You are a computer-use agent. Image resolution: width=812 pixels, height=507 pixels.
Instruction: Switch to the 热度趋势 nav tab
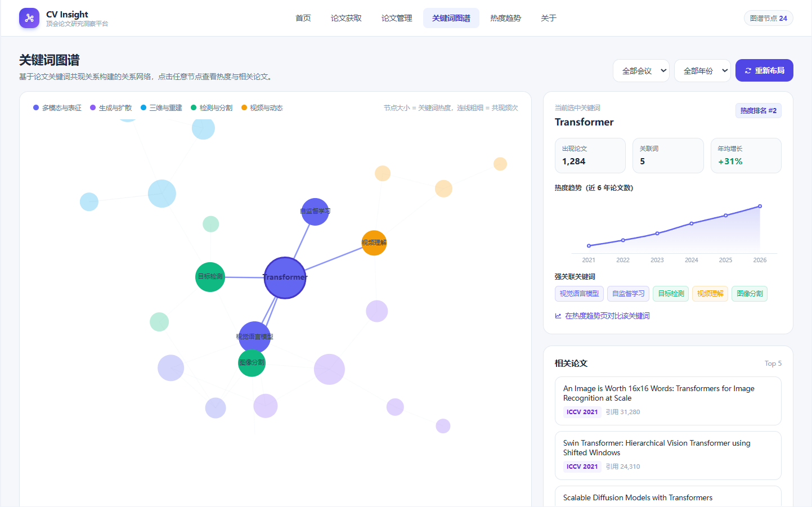(x=505, y=18)
